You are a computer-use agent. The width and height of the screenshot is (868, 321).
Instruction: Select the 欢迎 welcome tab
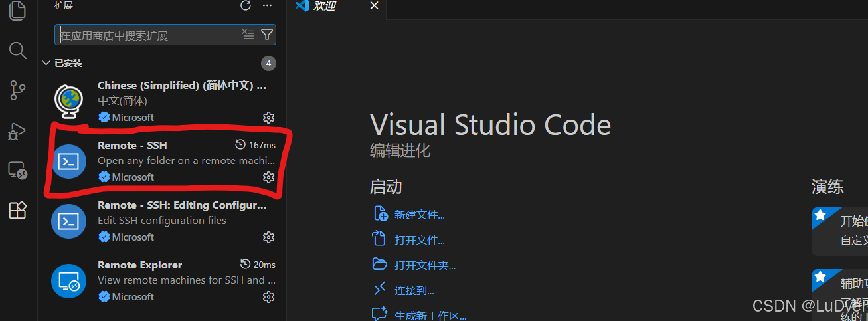[337, 7]
